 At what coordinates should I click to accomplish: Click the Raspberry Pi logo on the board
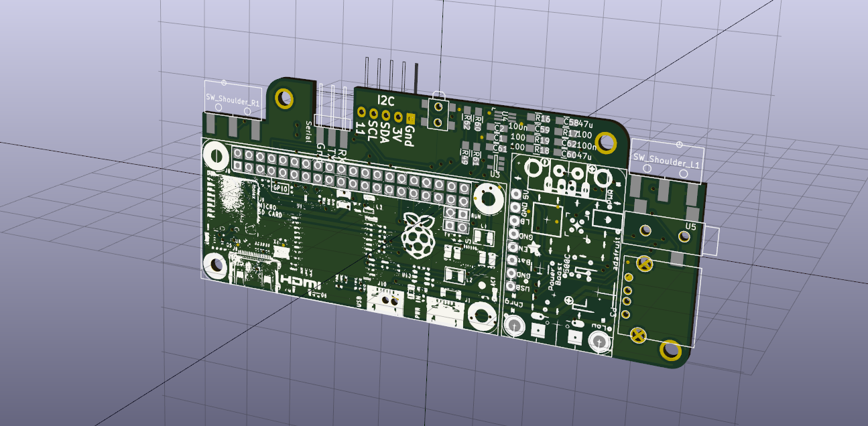[x=419, y=236]
